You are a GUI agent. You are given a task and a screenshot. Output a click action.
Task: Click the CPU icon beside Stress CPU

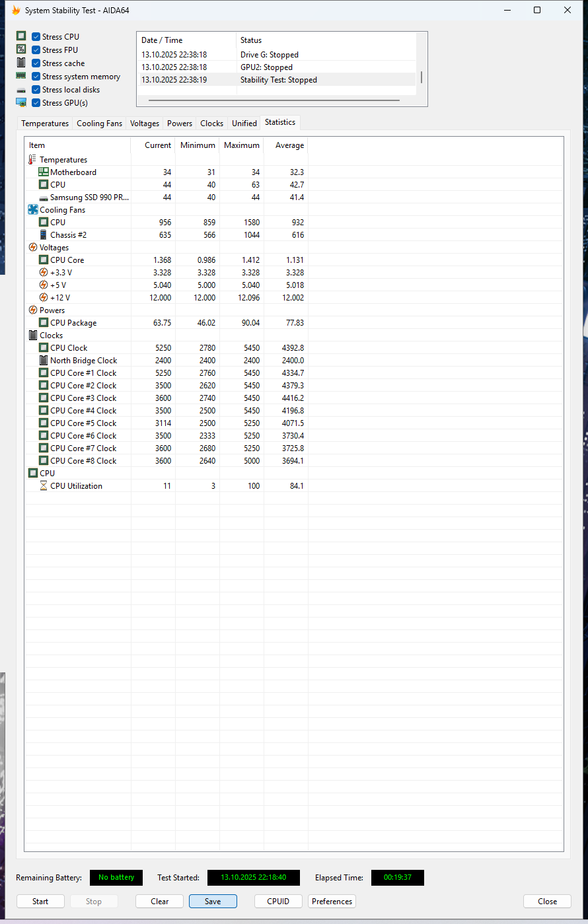coord(20,36)
